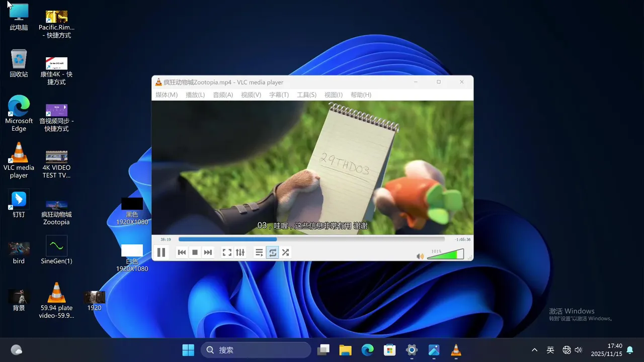
Task: Skip to next media in VLC
Action: click(208, 252)
